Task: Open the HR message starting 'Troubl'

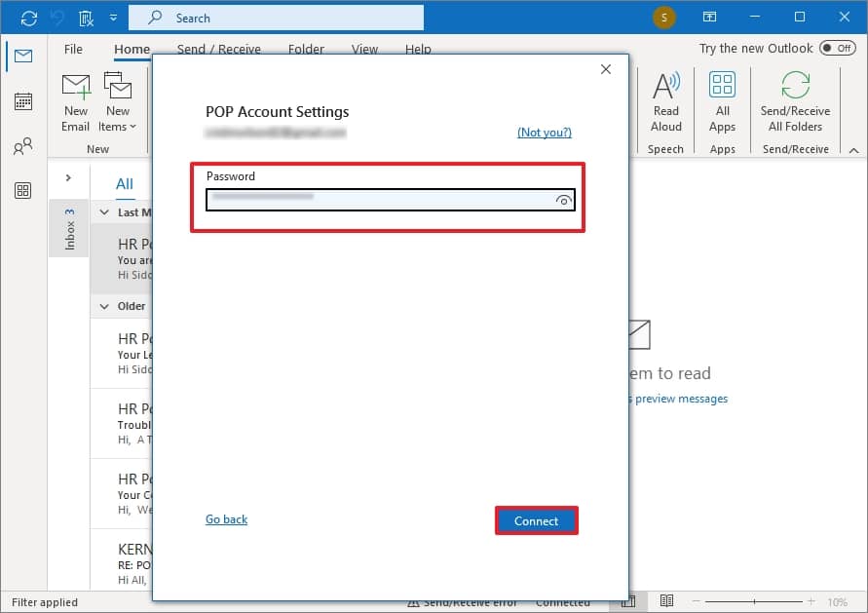Action: point(121,424)
